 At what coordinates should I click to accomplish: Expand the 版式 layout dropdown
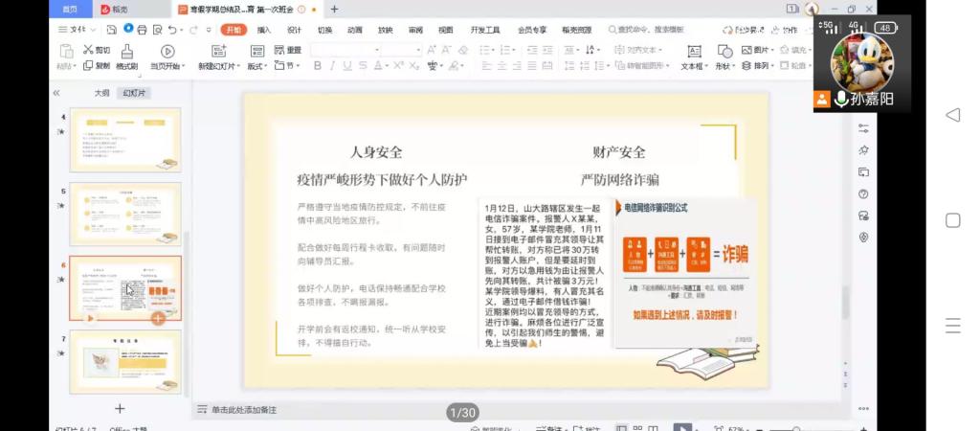click(256, 66)
